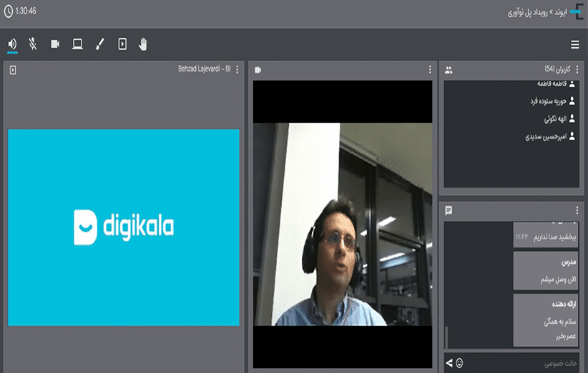Raise your hand
The image size is (588, 373).
coord(143,44)
